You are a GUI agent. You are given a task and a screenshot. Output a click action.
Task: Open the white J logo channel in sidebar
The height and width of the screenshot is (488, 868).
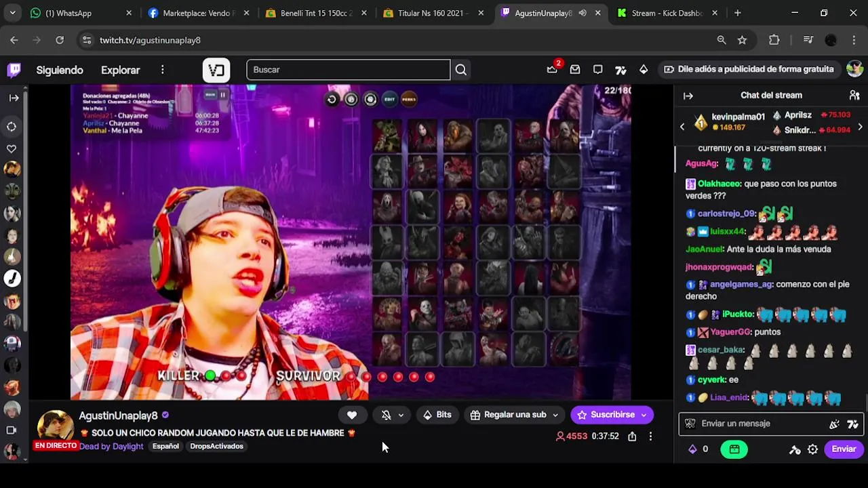[x=12, y=278]
